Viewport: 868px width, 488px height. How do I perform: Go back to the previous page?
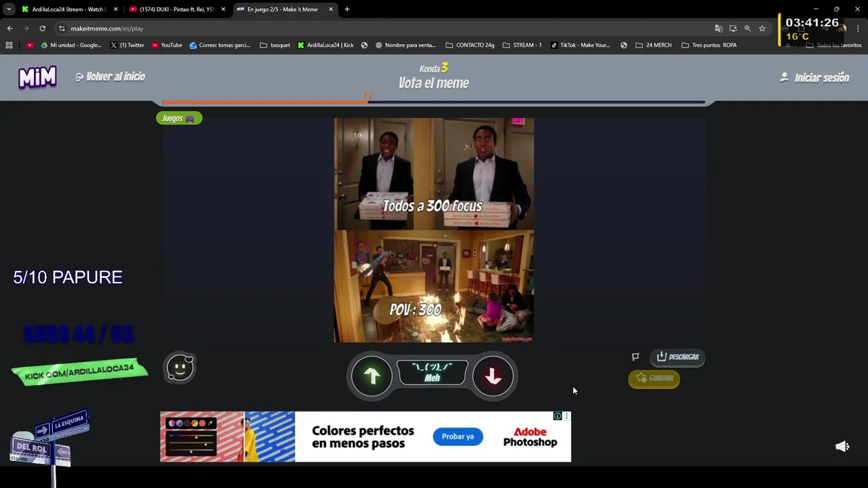[9, 28]
